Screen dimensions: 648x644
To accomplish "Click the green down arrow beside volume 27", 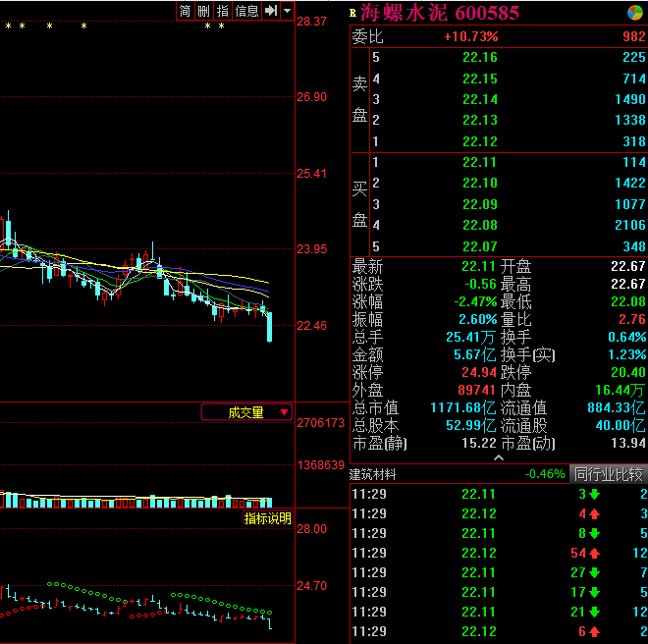I will click(x=594, y=572).
